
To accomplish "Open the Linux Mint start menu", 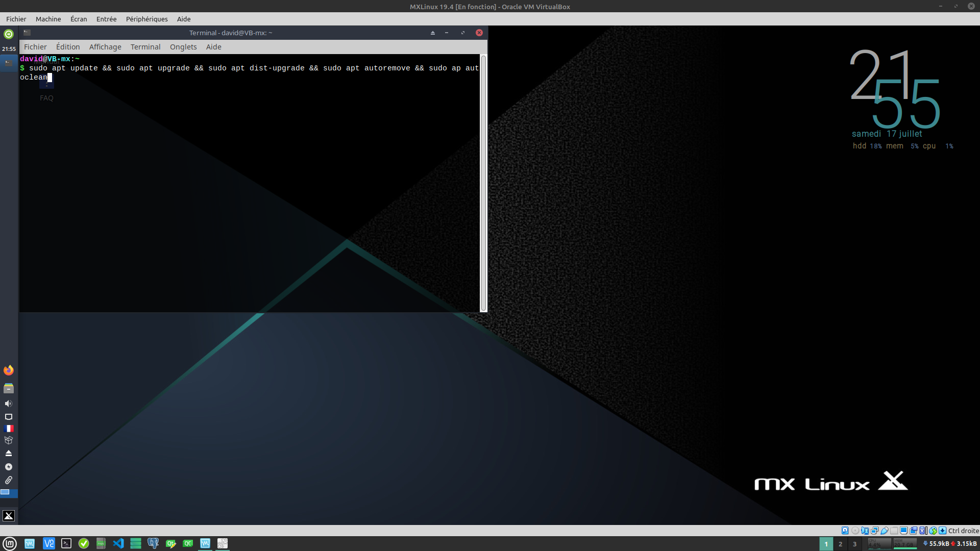I will coord(10,543).
